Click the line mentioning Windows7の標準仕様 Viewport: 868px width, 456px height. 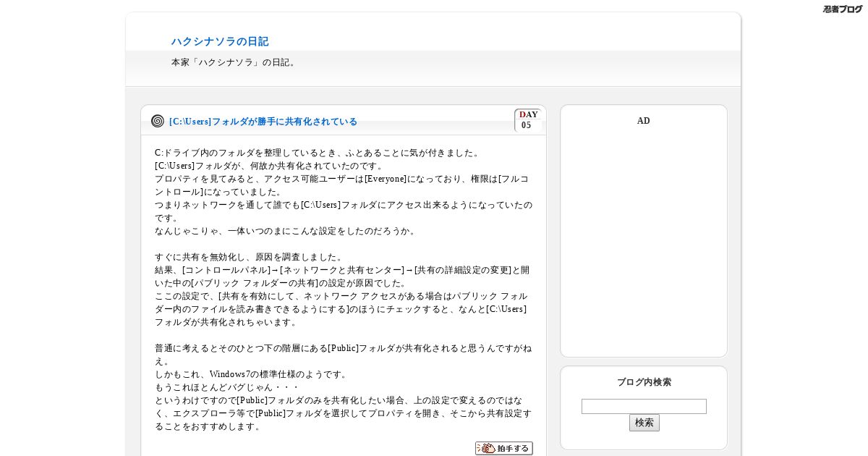pyautogui.click(x=252, y=374)
